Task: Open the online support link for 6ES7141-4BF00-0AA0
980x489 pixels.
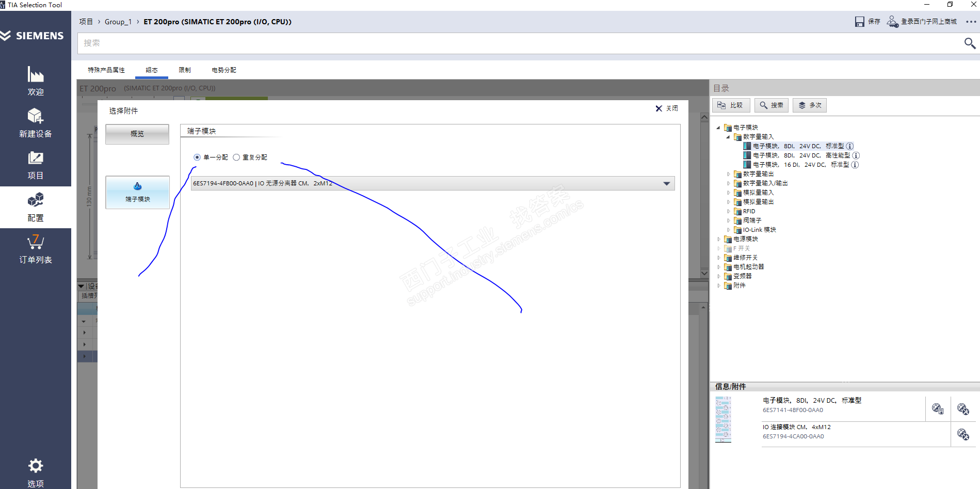Action: click(963, 409)
